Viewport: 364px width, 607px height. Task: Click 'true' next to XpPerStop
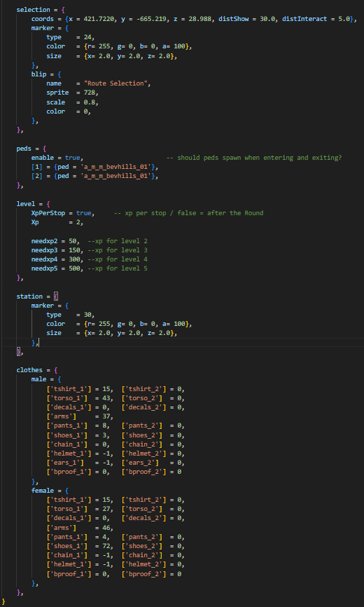coord(83,213)
